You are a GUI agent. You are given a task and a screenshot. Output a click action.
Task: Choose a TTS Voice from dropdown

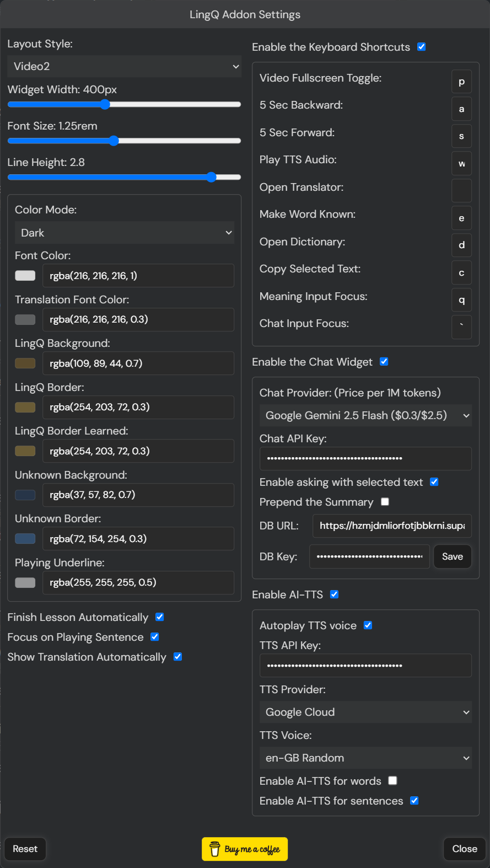click(365, 758)
